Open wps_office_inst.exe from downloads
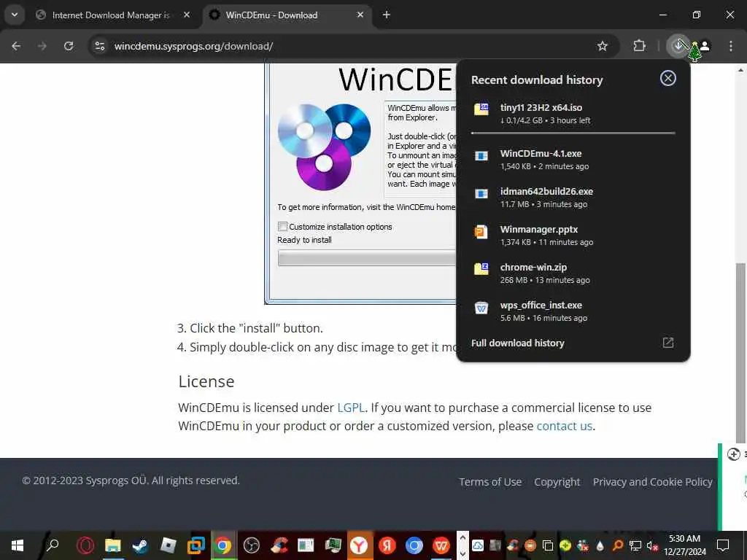This screenshot has height=560, width=747. [573, 311]
